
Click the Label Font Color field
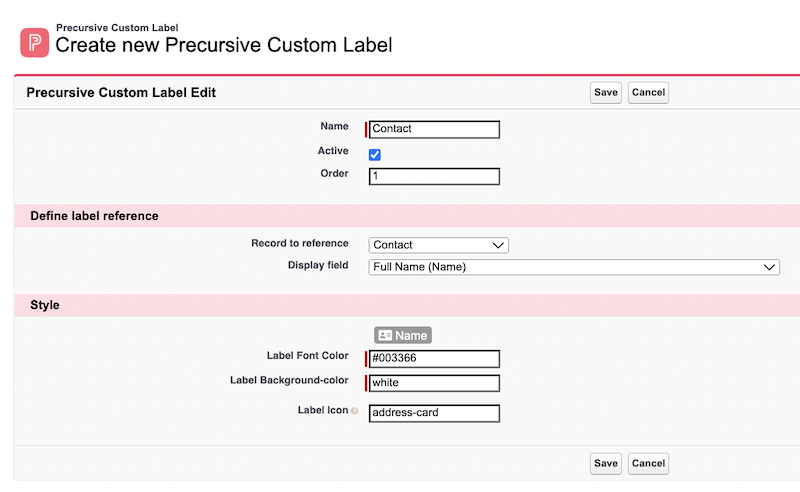(434, 358)
